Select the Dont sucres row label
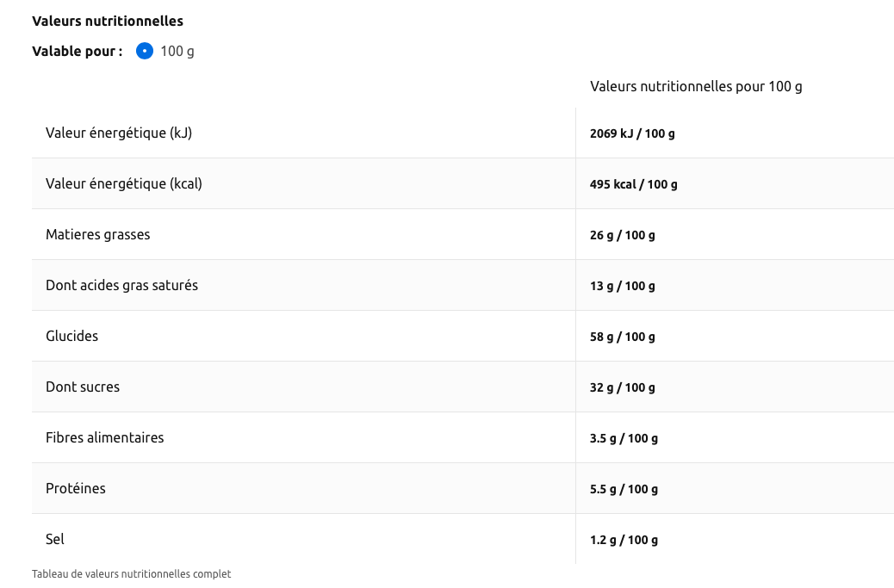 click(x=83, y=387)
